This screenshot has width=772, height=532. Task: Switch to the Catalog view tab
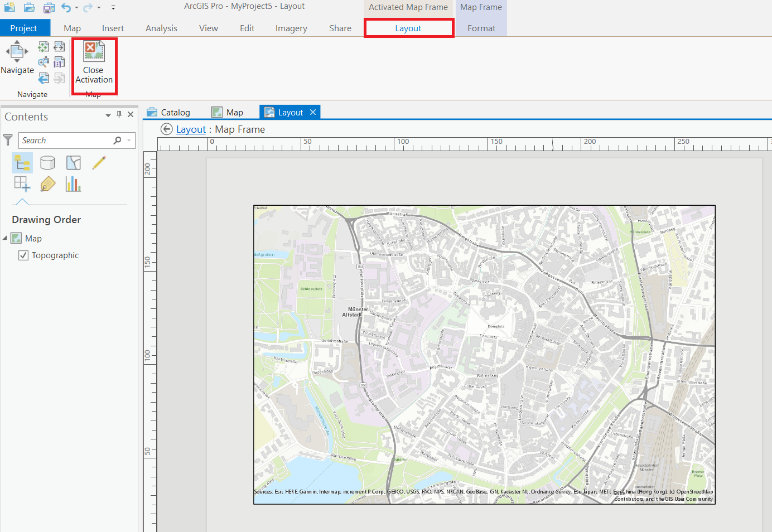click(x=168, y=113)
